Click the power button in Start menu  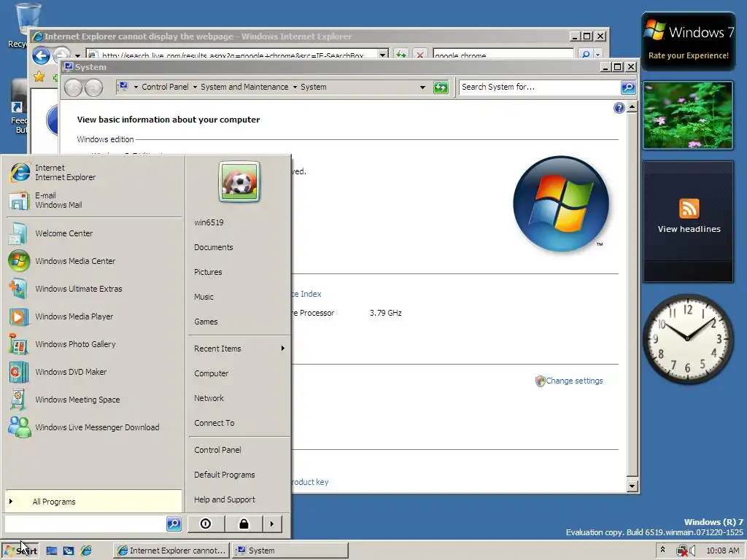click(x=206, y=524)
